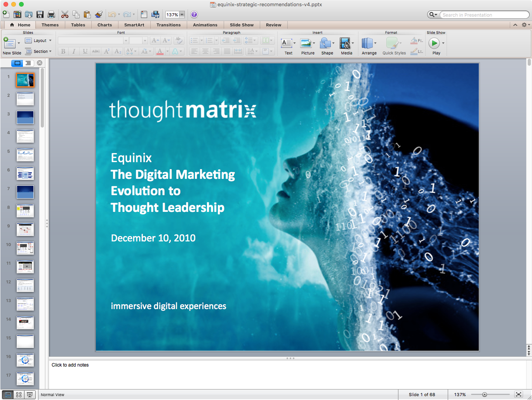Image resolution: width=532 pixels, height=400 pixels.
Task: Activate the Format Painter brush icon
Action: tap(99, 14)
